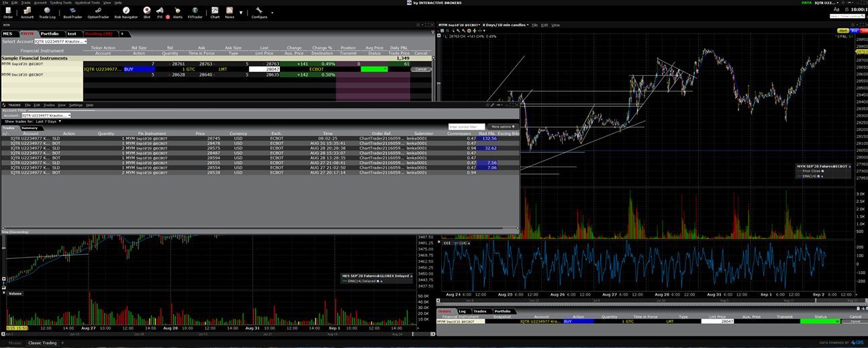Open the chart window Edit menu
The width and height of the screenshot is (868, 348).
tap(544, 25)
